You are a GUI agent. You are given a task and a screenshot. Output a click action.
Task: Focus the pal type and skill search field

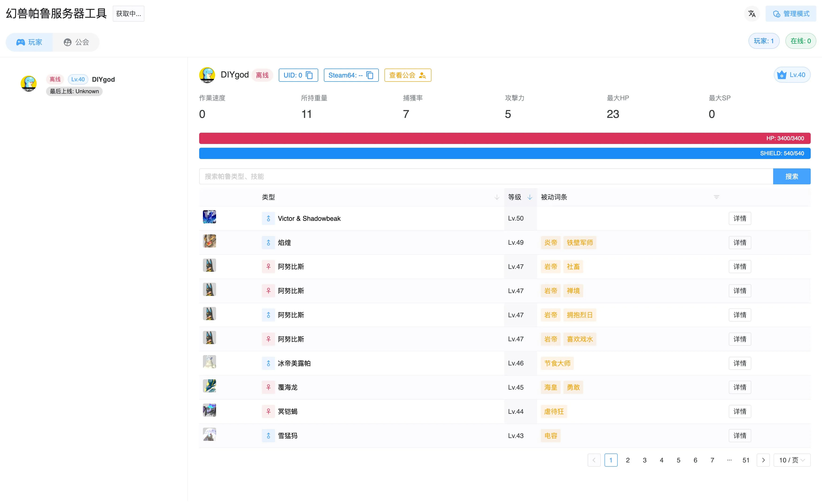(485, 176)
